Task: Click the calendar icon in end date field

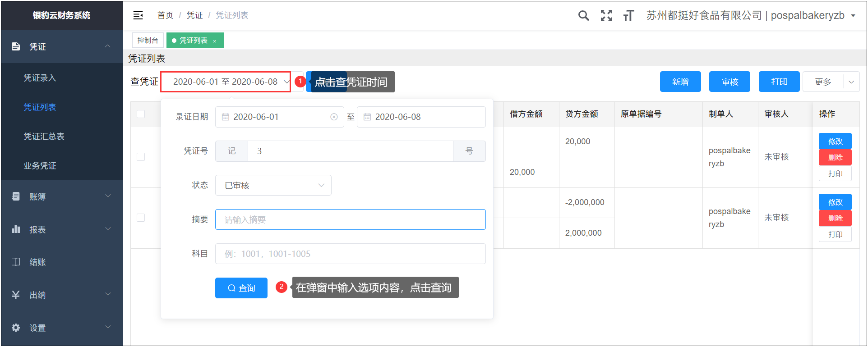Action: click(x=367, y=117)
